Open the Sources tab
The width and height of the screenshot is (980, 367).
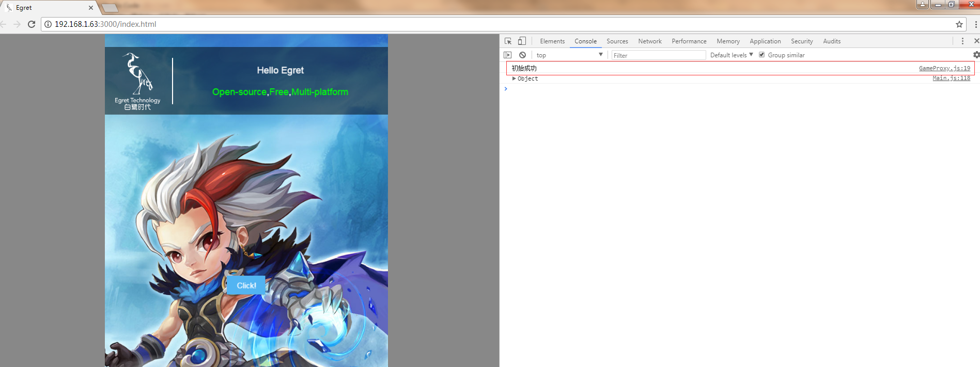(x=617, y=41)
